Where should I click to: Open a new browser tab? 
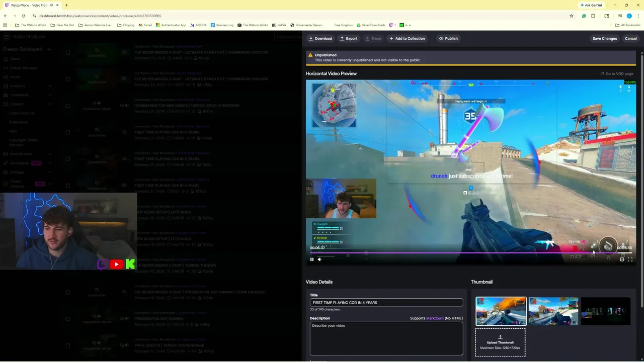tap(66, 5)
